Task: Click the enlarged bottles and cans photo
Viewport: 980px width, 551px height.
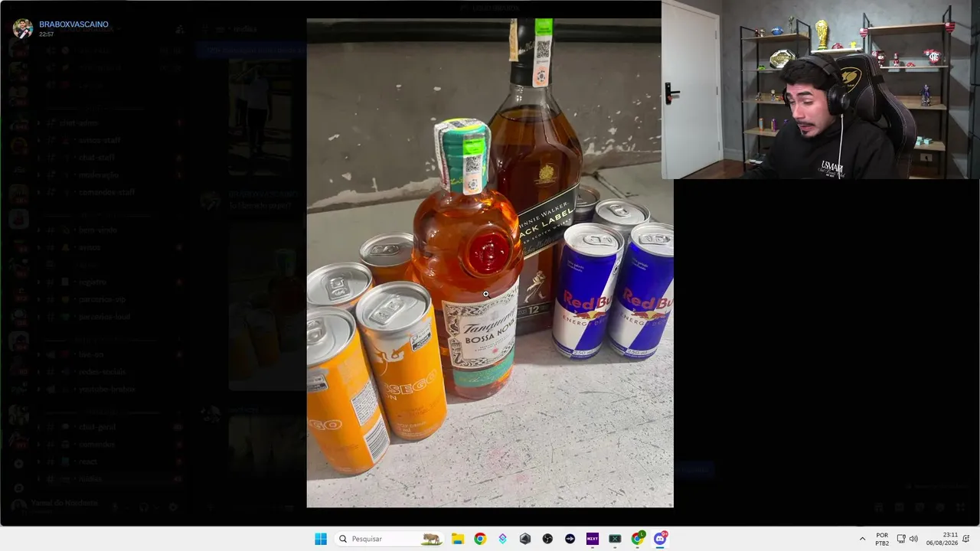Action: [x=490, y=262]
